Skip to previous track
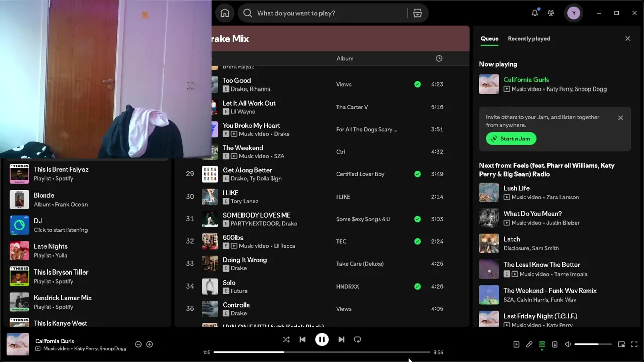 pos(302,339)
